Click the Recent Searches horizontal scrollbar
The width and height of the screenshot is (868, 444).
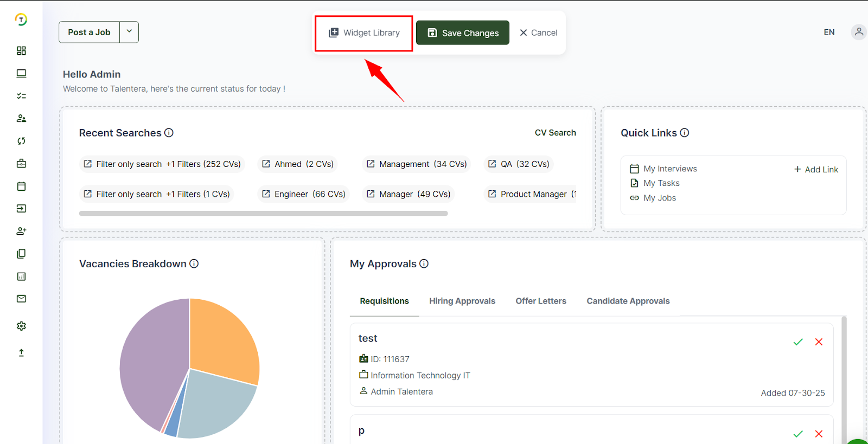click(x=263, y=214)
